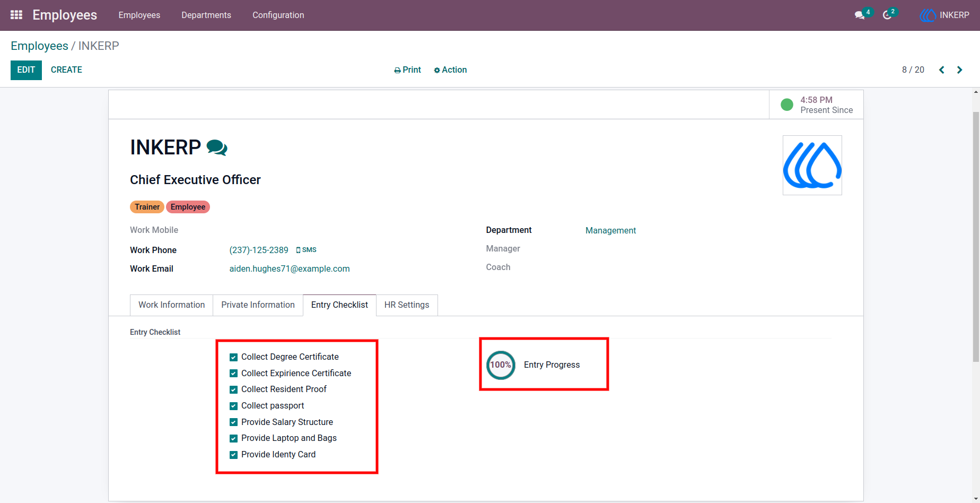Viewport: 980px width, 503px height.
Task: Toggle the Collect passport checkbox
Action: [x=233, y=406]
